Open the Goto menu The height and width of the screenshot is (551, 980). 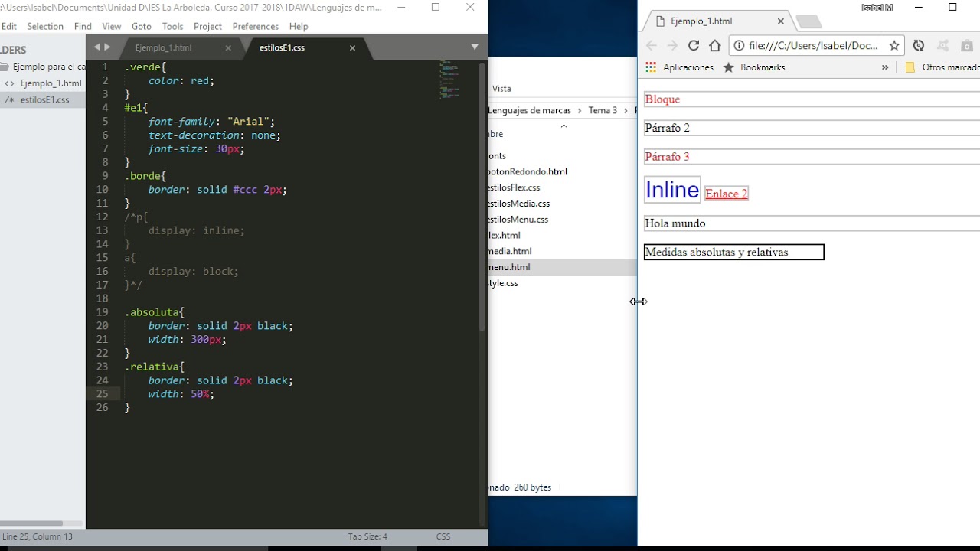pos(142,26)
